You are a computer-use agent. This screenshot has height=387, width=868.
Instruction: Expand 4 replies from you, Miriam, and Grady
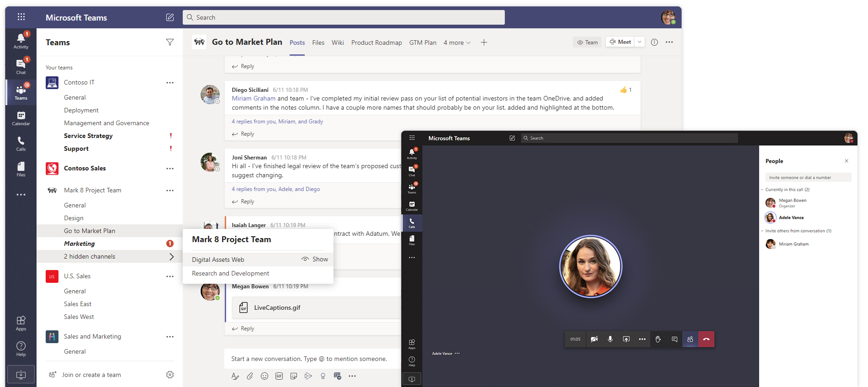[277, 122]
